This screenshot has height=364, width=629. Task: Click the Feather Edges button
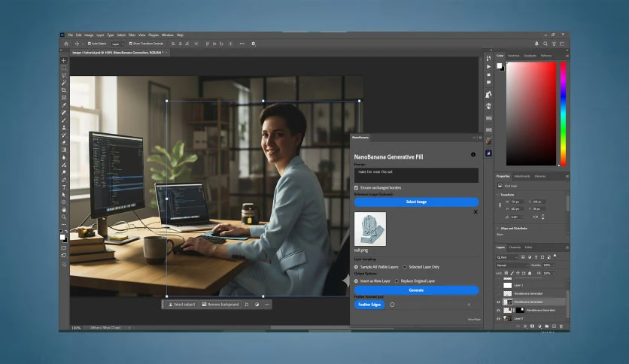click(369, 305)
